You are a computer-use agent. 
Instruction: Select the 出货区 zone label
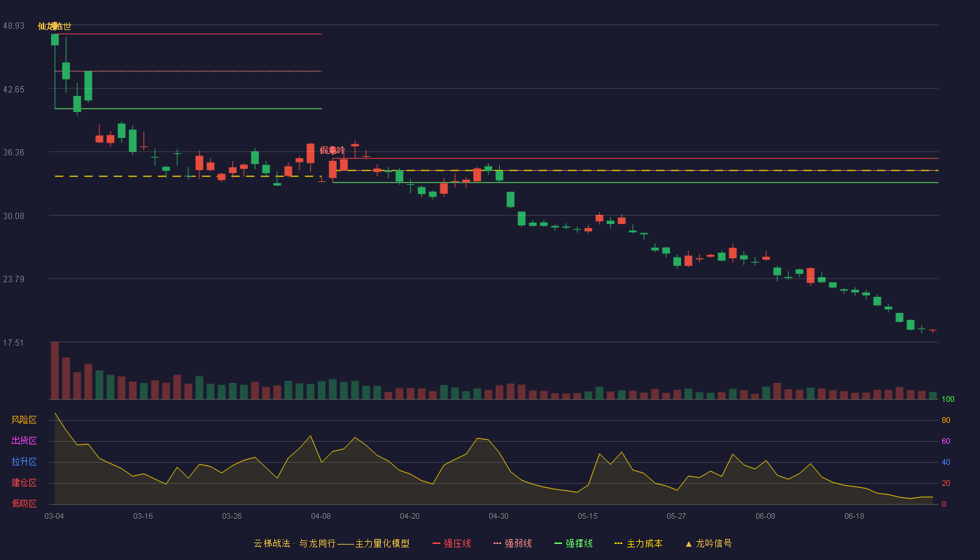(24, 441)
